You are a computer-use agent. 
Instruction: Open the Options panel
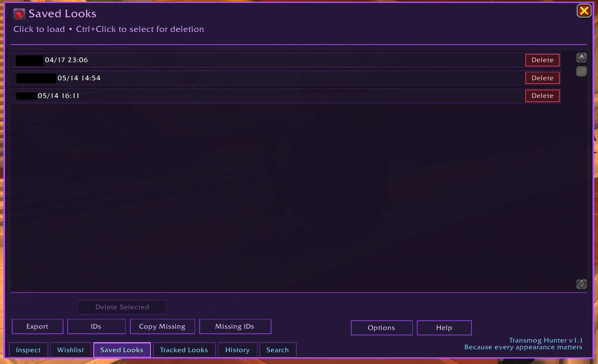(x=382, y=328)
